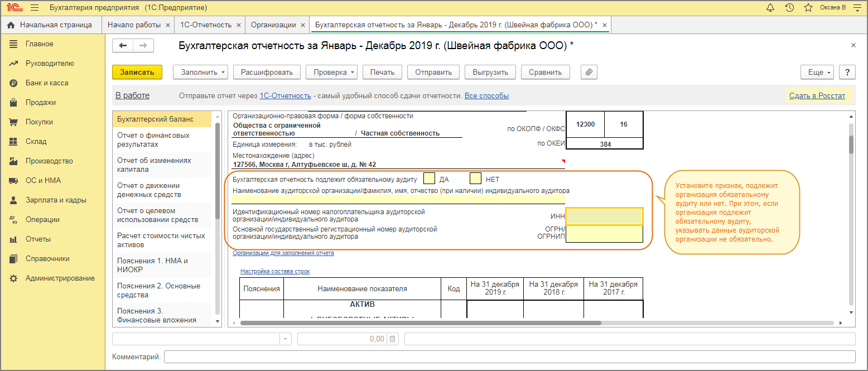Follow the Сдать в Росстат link
Image resolution: width=868 pixels, height=371 pixels.
817,95
